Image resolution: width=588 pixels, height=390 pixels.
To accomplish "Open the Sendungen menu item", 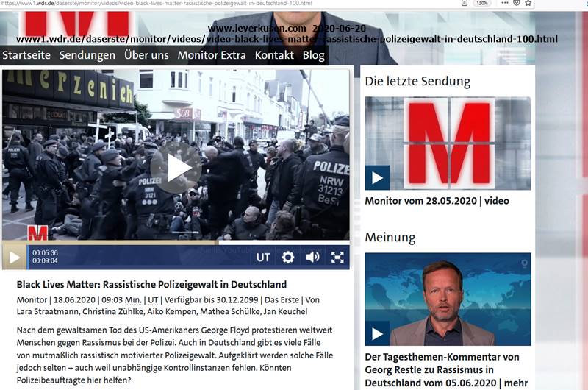I will click(x=87, y=55).
